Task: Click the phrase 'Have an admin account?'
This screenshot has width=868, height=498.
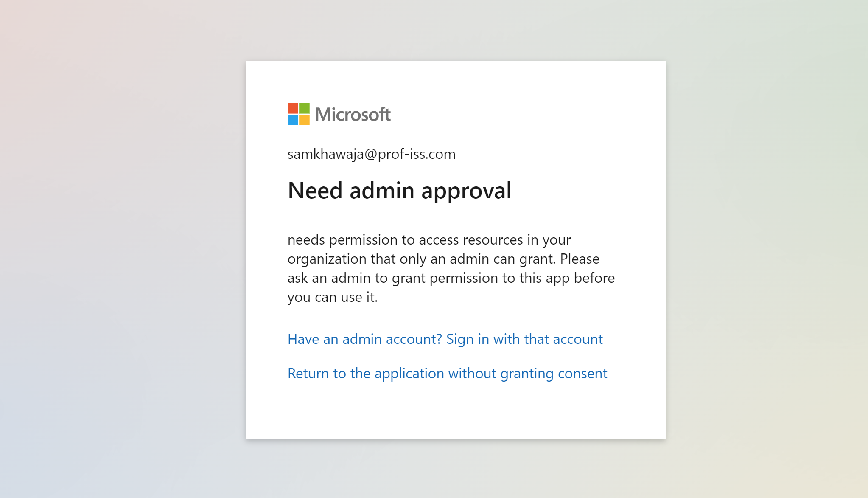Action: tap(364, 339)
